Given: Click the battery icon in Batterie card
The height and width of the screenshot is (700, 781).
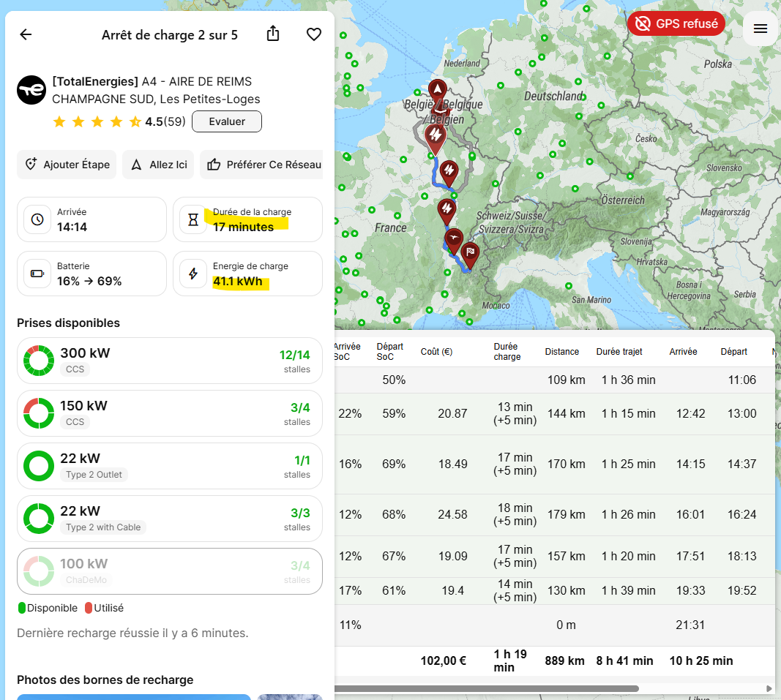Looking at the screenshot, I should (37, 274).
